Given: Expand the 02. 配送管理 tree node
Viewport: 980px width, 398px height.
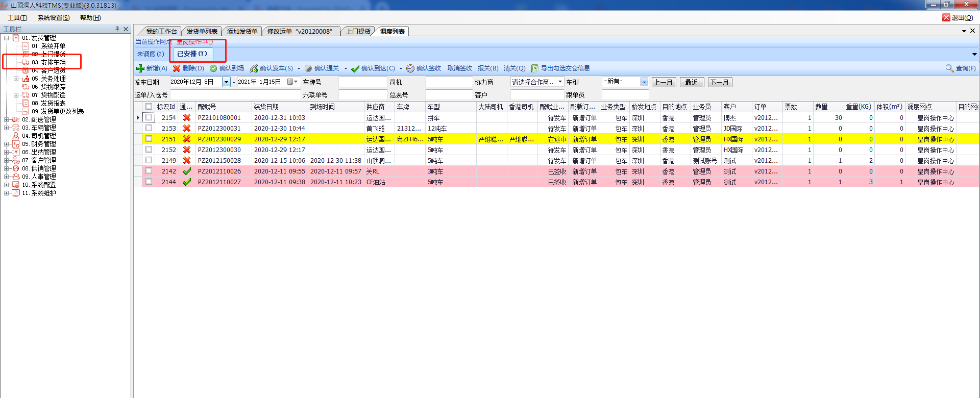Looking at the screenshot, I should [x=6, y=119].
